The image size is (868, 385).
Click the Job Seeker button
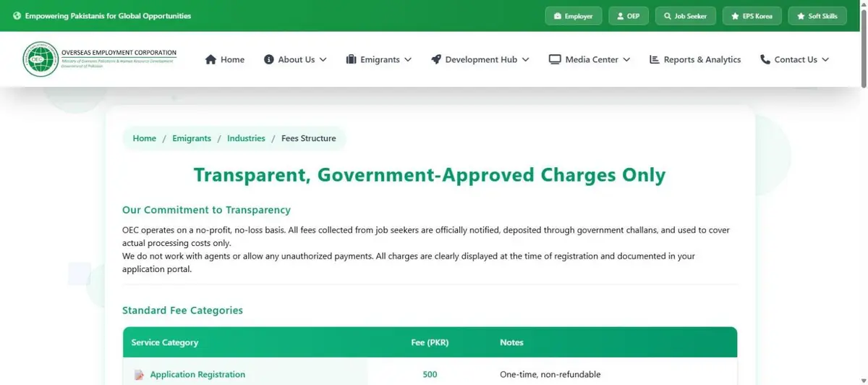click(686, 16)
